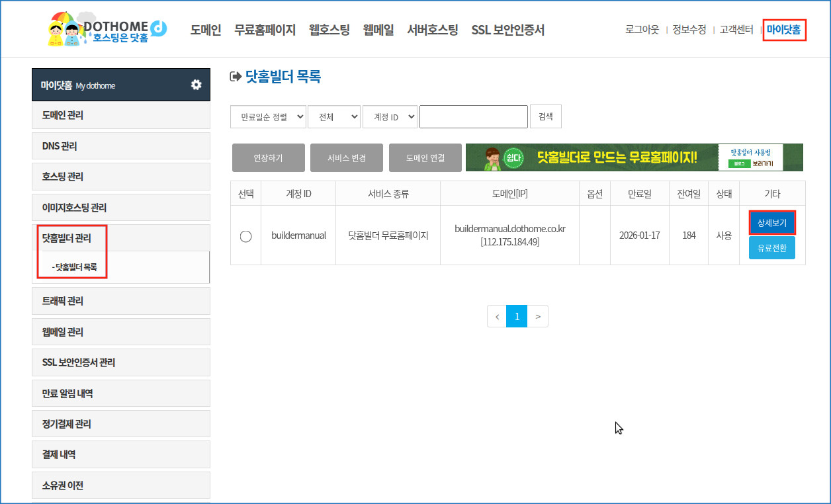The height and width of the screenshot is (504, 831).
Task: Go to previous page arrow
Action: tap(497, 316)
